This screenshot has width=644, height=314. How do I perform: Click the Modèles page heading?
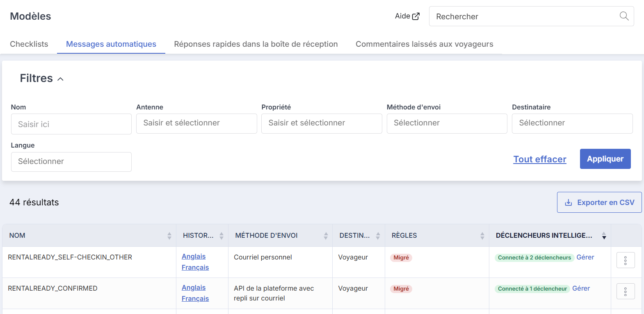click(30, 16)
